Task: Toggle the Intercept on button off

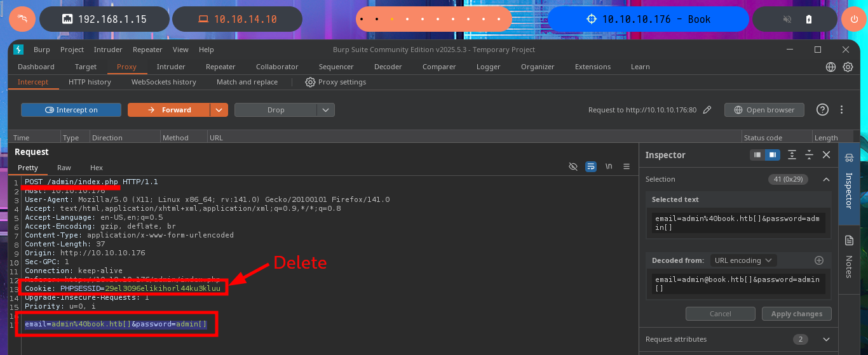Action: tap(71, 110)
